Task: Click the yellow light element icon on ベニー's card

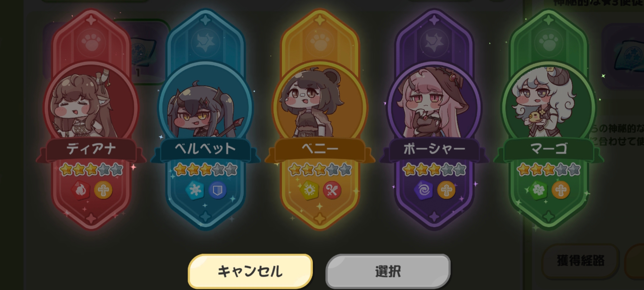Action: point(309,190)
